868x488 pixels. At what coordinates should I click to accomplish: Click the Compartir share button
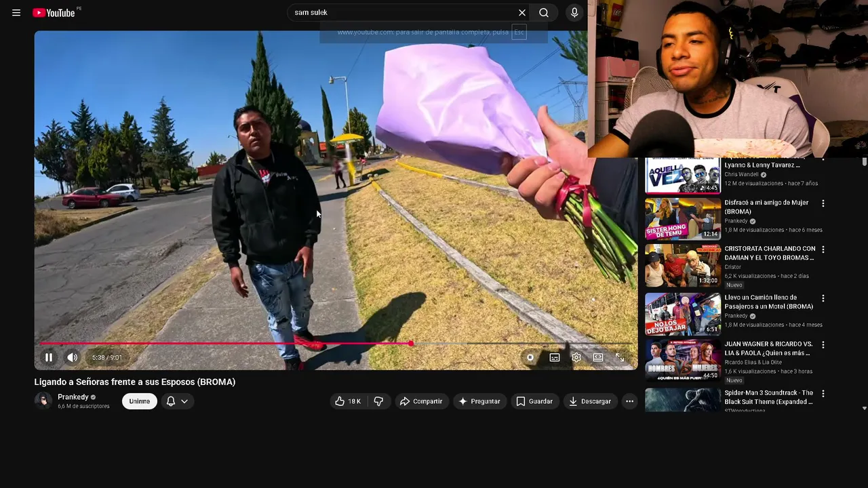click(421, 401)
